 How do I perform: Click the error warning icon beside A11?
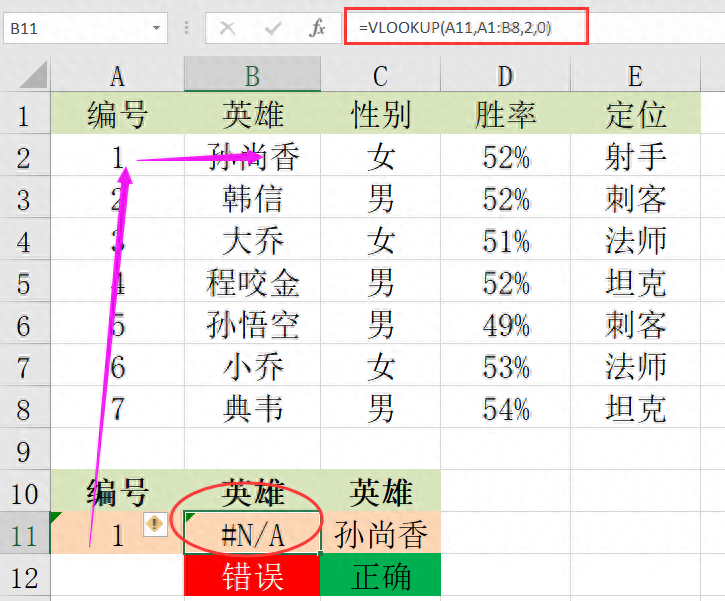coord(155,524)
